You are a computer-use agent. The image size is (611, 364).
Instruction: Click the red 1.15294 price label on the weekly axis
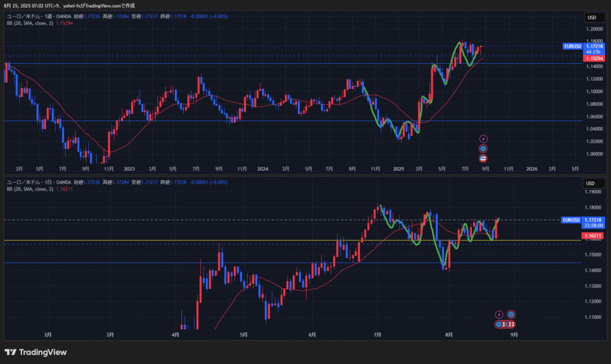coord(594,58)
